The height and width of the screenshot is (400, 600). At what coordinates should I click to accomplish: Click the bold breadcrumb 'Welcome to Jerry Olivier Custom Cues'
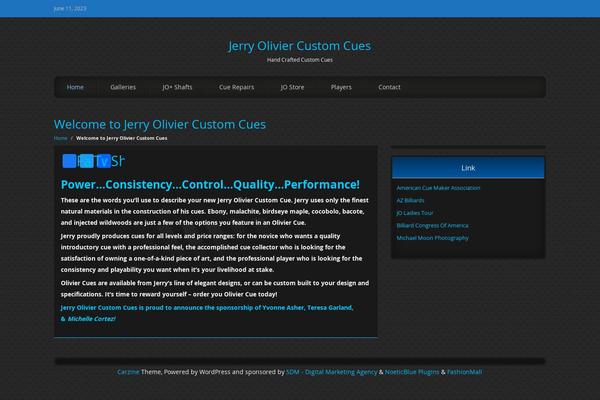[x=122, y=138]
